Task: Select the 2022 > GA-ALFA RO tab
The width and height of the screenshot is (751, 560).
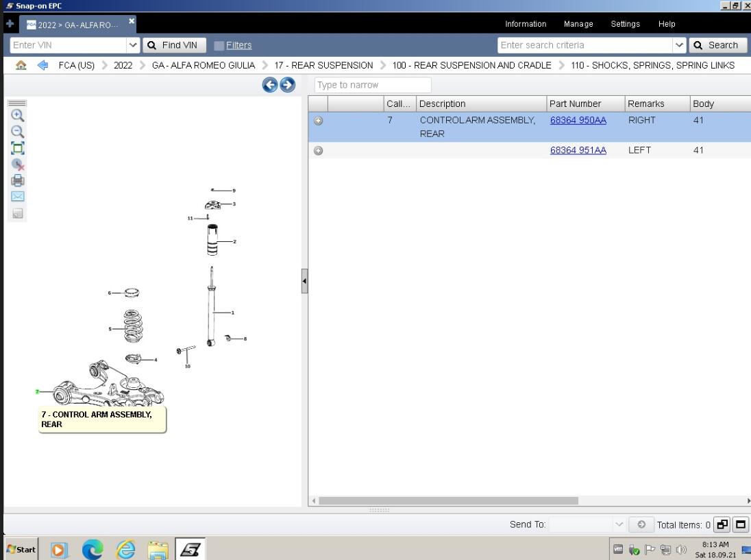Action: point(77,25)
